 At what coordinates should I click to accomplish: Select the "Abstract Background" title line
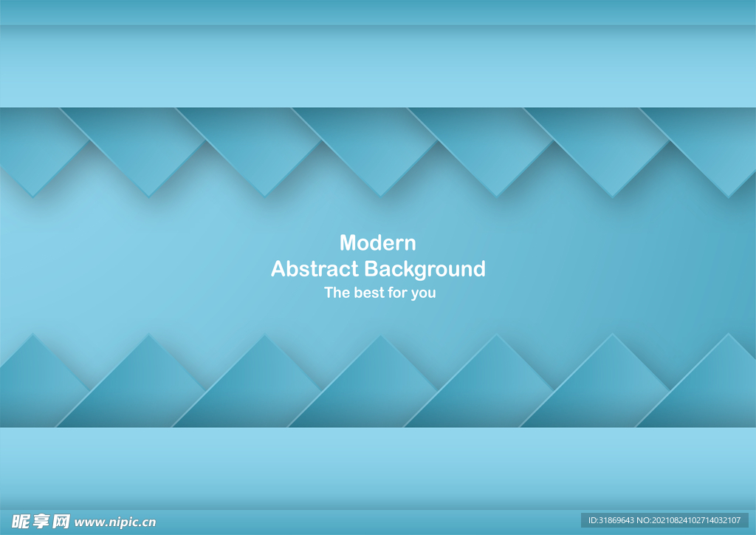click(378, 269)
